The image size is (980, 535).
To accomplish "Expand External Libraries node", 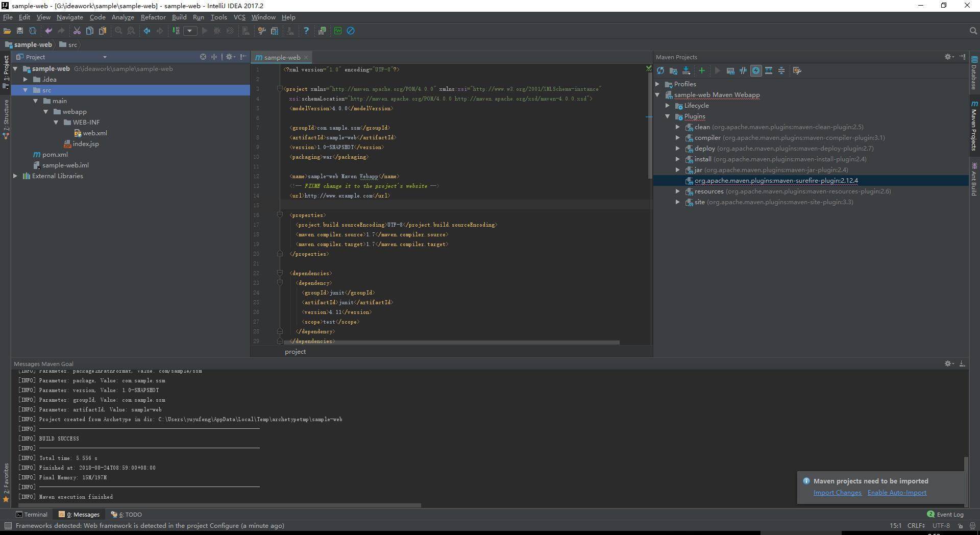I will (x=15, y=176).
